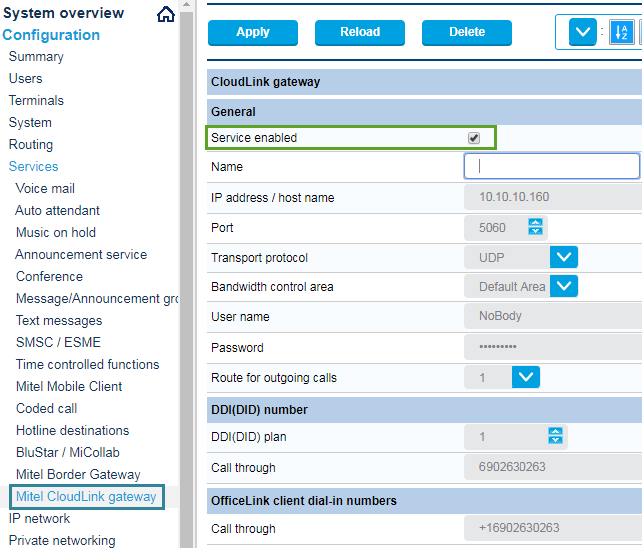Open the Bandwidth control area dropdown
Viewport: 642px width, 548px height.
click(565, 286)
